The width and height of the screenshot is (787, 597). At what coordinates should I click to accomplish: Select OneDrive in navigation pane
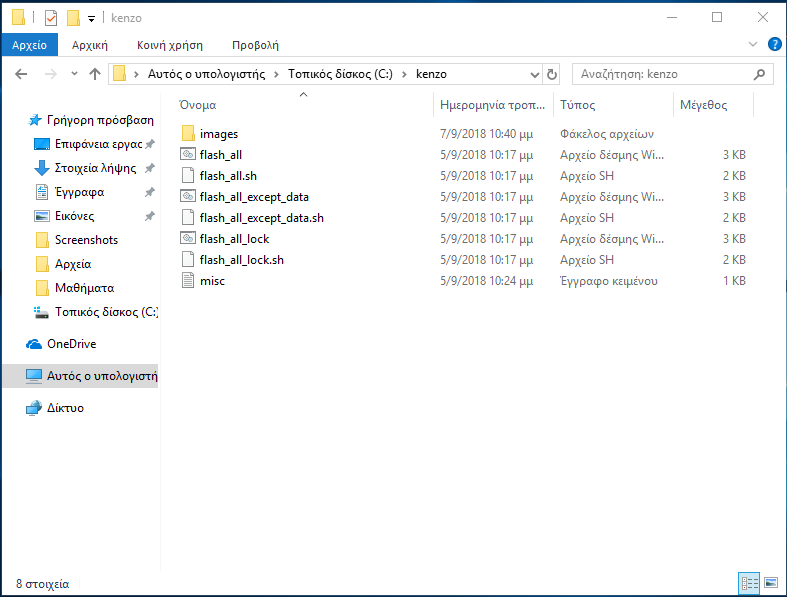(71, 344)
